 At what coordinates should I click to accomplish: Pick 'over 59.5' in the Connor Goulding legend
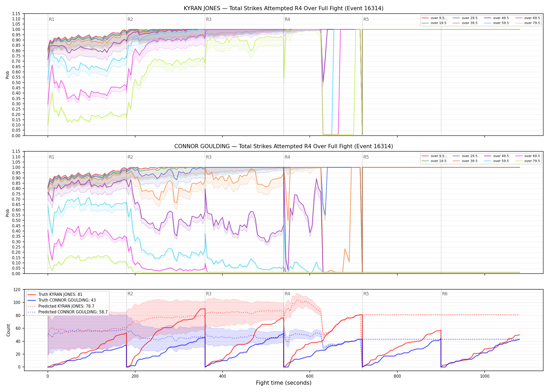(x=496, y=161)
